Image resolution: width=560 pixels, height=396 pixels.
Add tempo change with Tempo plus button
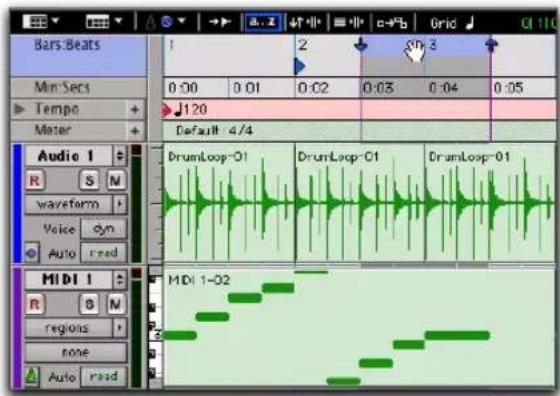pyautogui.click(x=135, y=109)
